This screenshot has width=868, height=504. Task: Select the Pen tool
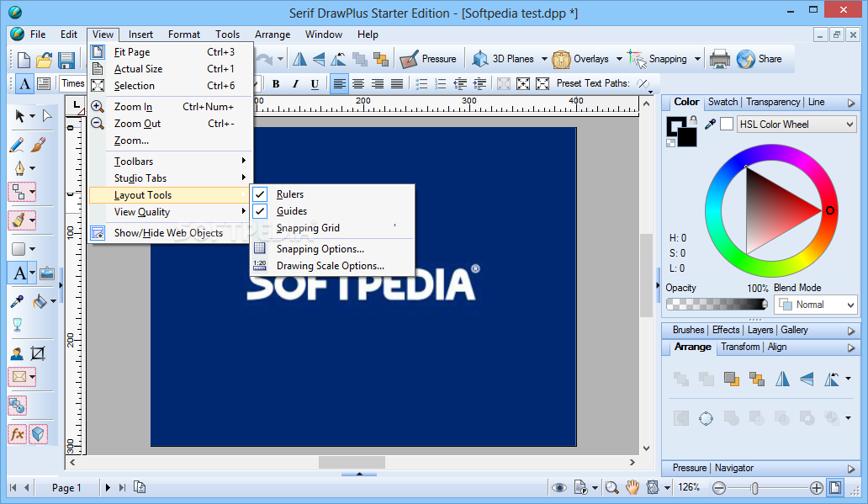[19, 167]
